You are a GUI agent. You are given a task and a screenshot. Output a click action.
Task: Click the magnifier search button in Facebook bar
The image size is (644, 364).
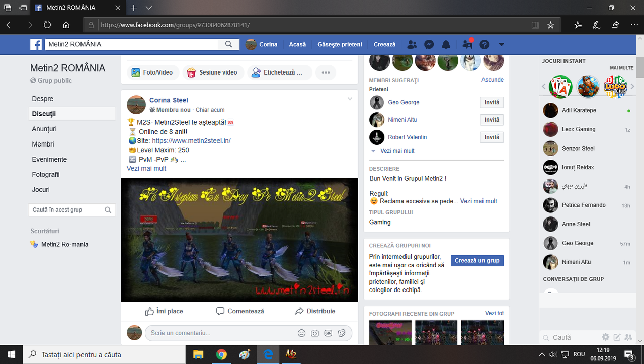(229, 44)
